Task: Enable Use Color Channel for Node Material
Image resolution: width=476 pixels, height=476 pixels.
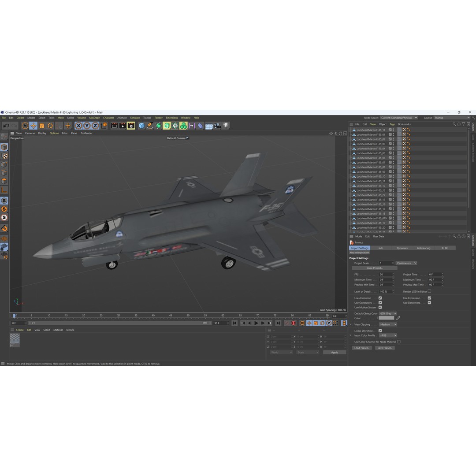Action: click(x=399, y=342)
